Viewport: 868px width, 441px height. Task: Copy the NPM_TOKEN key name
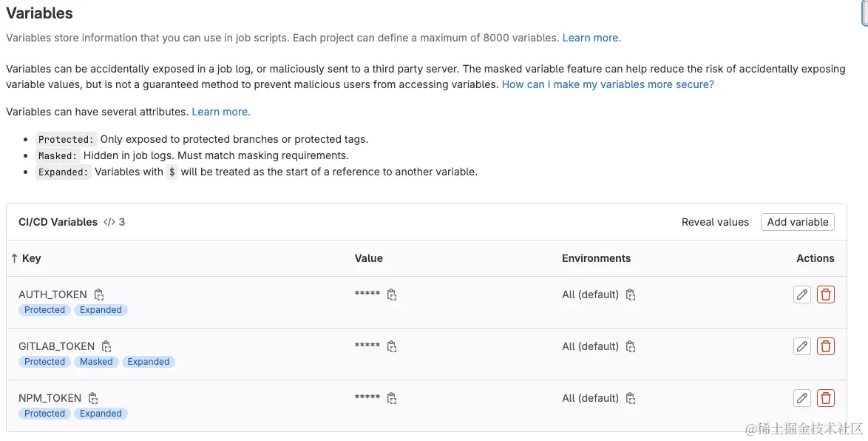click(x=93, y=399)
